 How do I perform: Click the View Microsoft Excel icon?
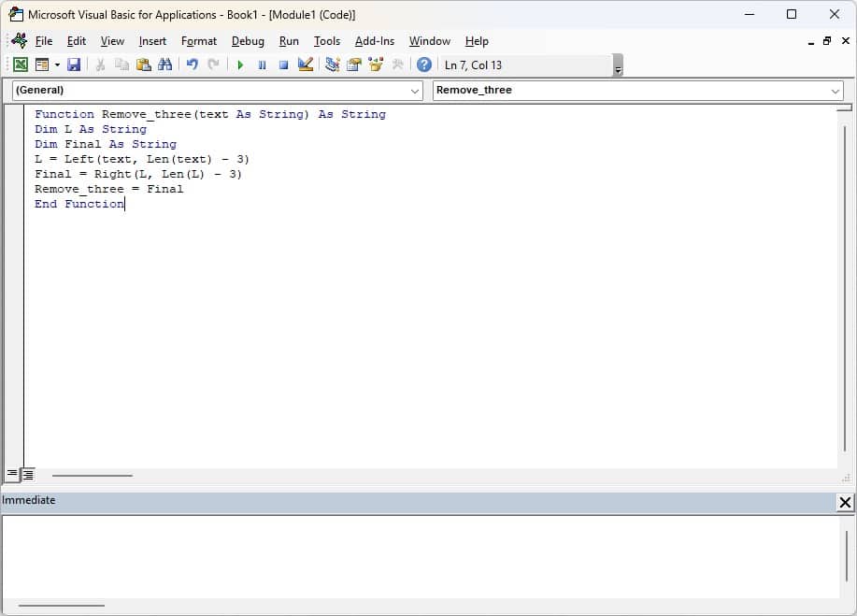(21, 64)
